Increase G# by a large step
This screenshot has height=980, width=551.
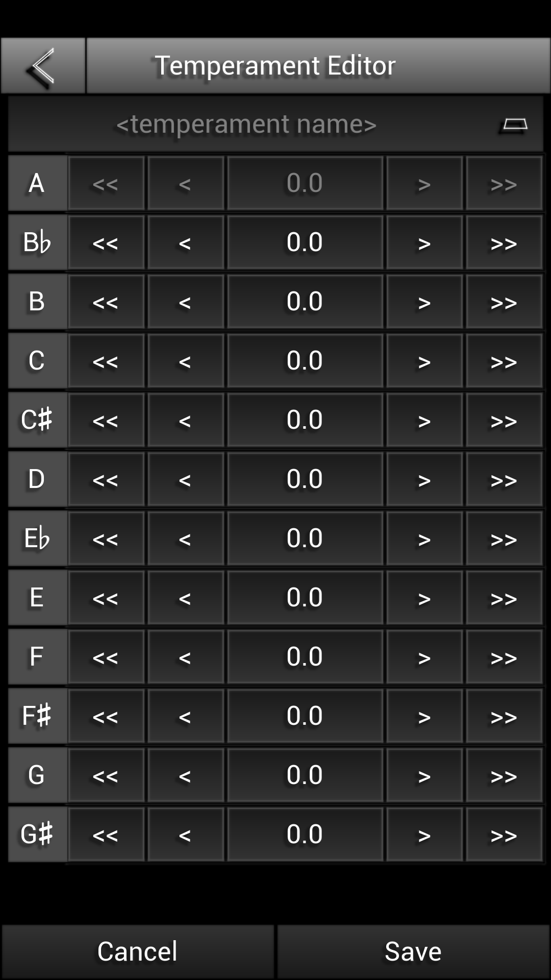(504, 835)
